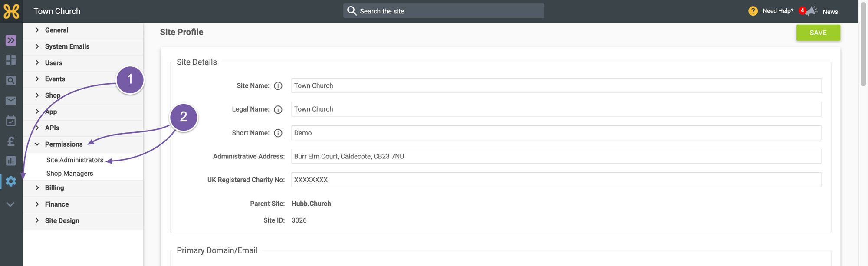This screenshot has width=868, height=266.
Task: Open Site Administrators
Action: (x=75, y=160)
